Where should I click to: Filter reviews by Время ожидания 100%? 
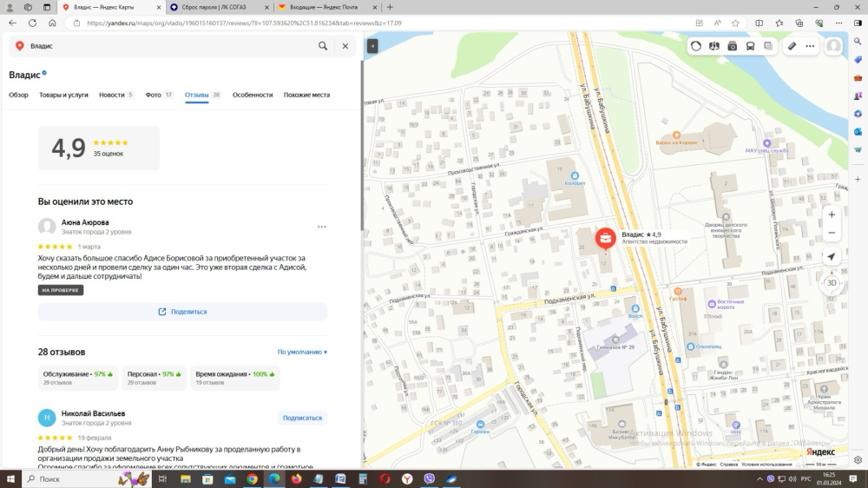[235, 378]
